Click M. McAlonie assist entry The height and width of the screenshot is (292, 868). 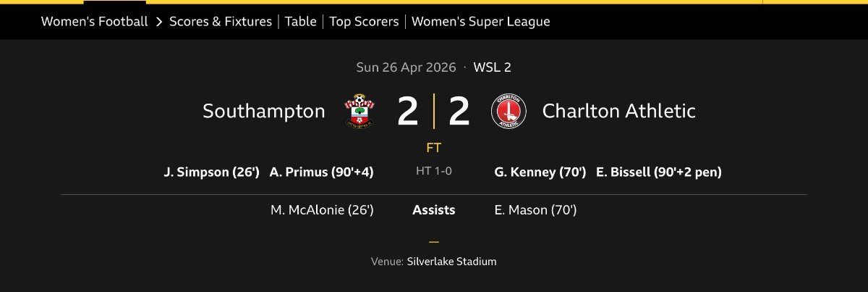321,210
